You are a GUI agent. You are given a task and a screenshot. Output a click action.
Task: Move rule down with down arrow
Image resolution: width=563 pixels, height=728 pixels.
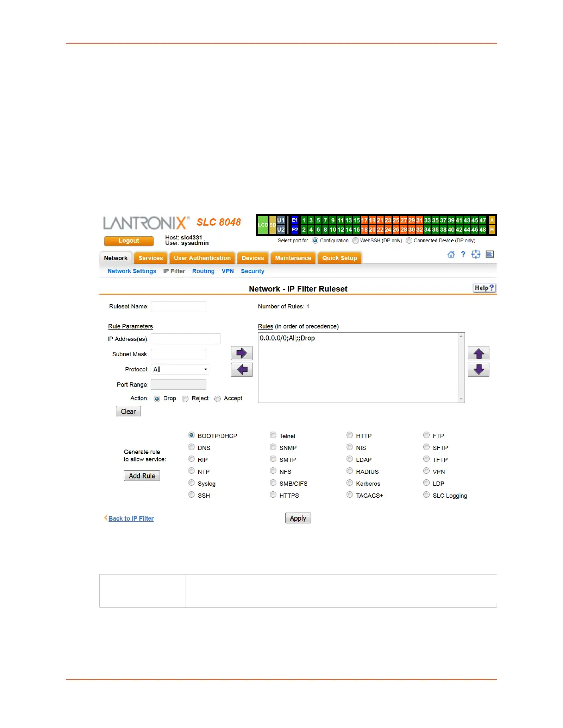coord(478,370)
